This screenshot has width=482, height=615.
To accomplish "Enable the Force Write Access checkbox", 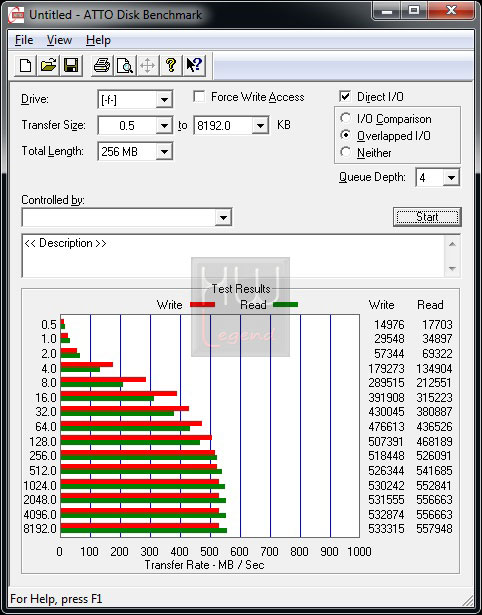I will click(199, 96).
